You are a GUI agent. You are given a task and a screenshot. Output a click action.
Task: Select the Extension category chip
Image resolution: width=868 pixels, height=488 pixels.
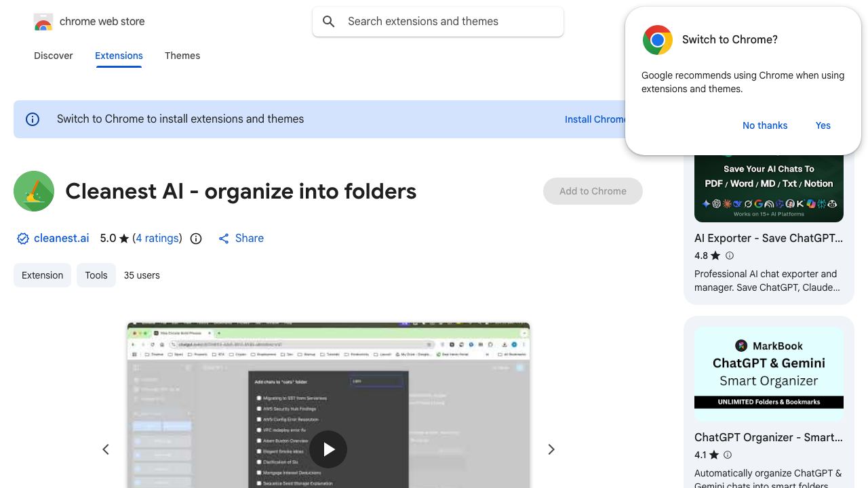click(x=42, y=275)
